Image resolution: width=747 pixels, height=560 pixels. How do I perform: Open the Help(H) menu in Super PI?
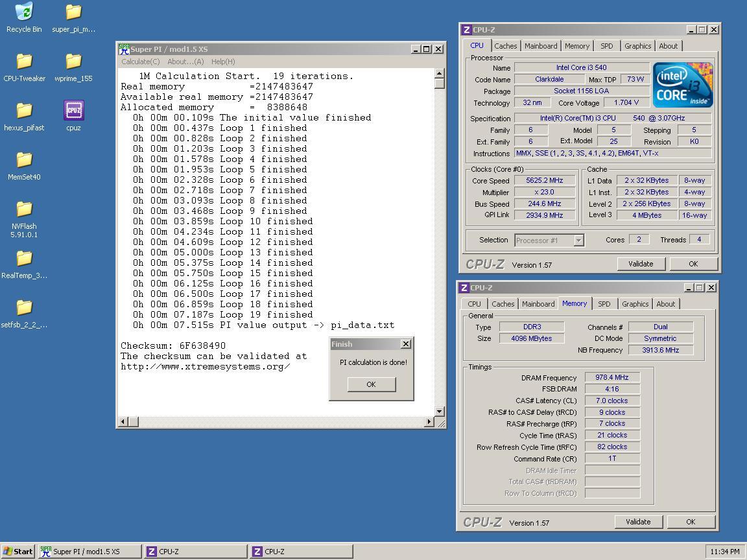click(x=223, y=62)
